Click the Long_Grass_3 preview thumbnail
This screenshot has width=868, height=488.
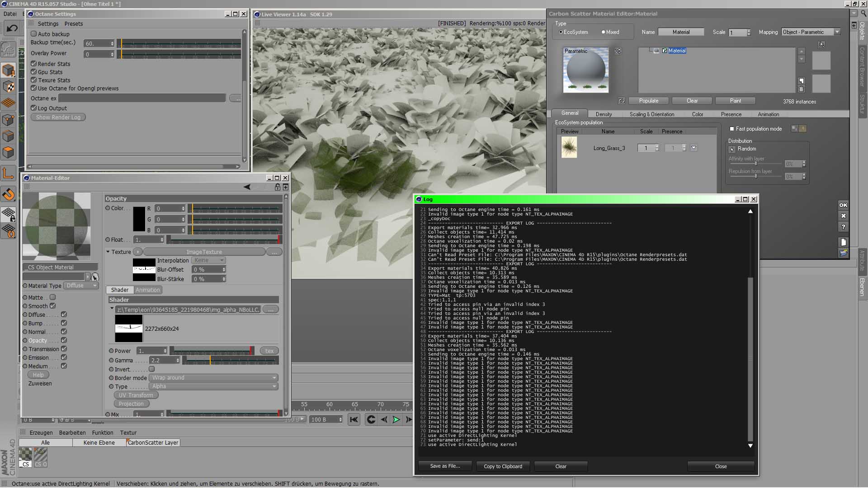pos(569,147)
